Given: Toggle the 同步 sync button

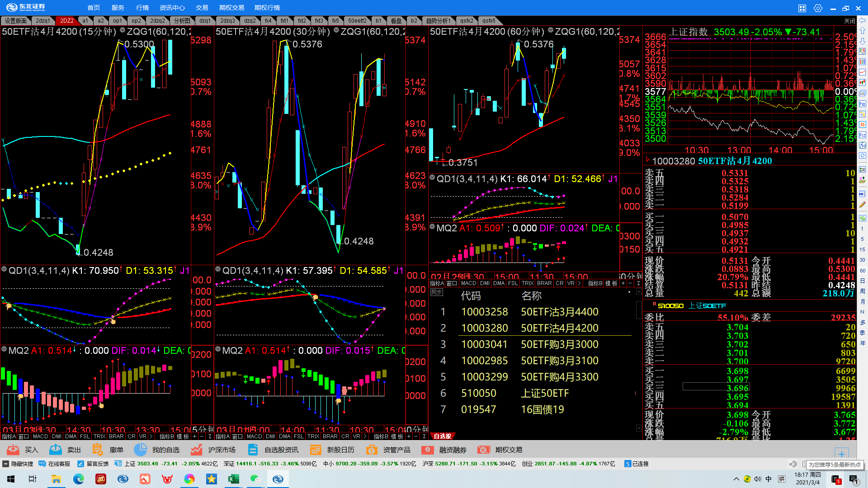Looking at the screenshot, I should [436, 292].
